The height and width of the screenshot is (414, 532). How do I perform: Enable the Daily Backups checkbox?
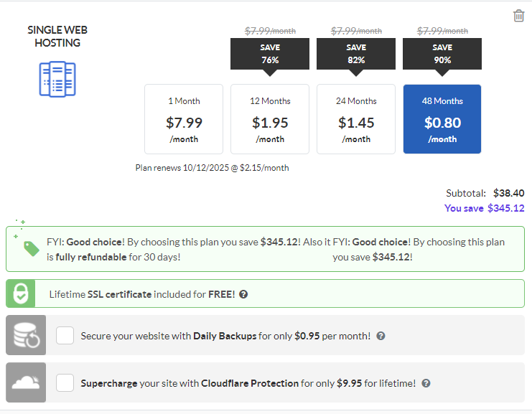click(65, 335)
